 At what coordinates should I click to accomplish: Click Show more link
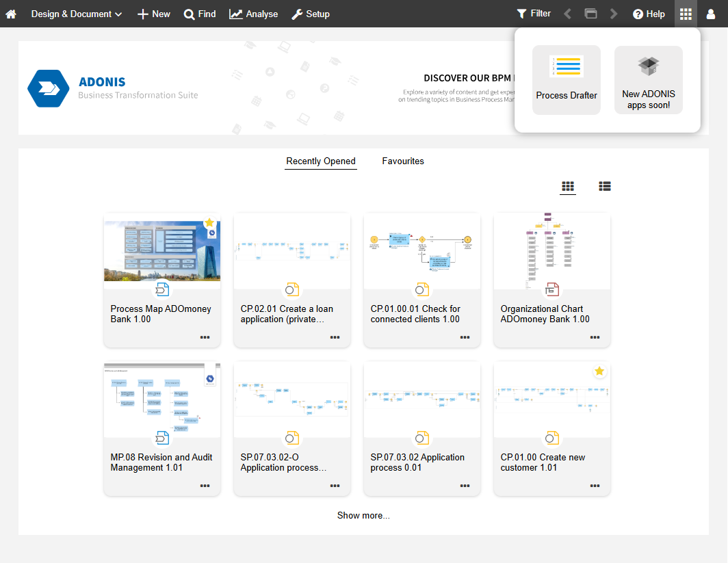[363, 516]
